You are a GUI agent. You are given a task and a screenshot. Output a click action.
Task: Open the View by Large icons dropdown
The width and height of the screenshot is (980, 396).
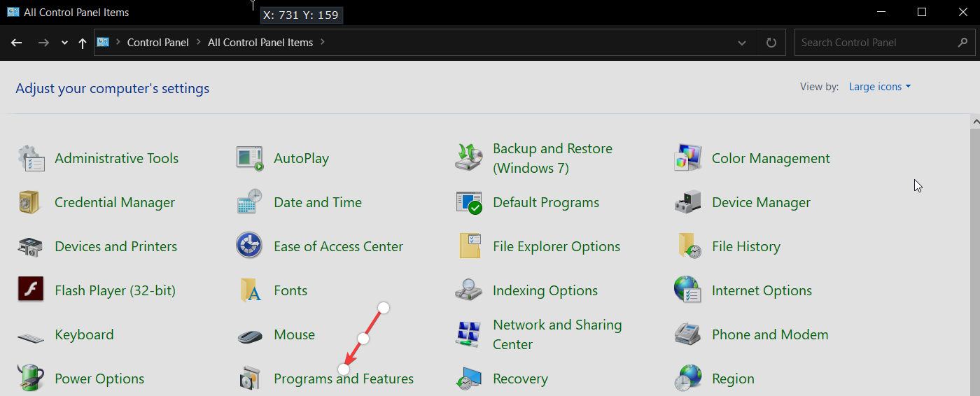pos(880,87)
